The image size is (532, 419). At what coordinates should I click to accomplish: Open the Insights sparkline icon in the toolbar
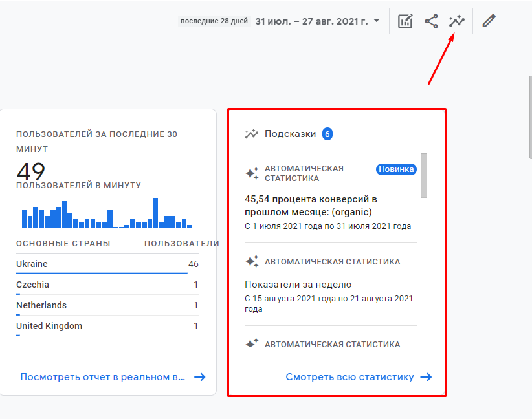click(457, 21)
